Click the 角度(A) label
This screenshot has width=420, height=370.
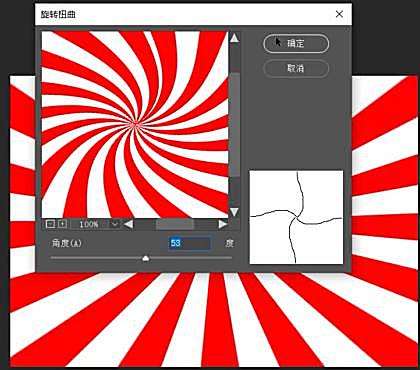(x=66, y=243)
